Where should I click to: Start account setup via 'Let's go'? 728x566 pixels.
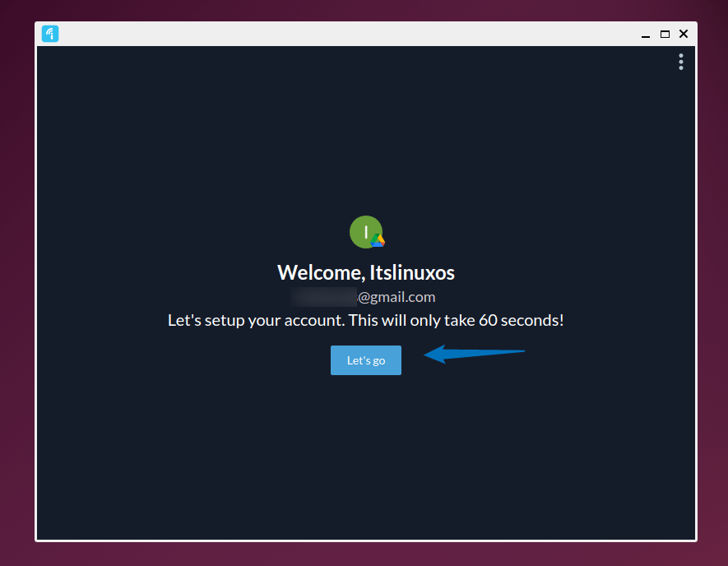click(x=365, y=360)
